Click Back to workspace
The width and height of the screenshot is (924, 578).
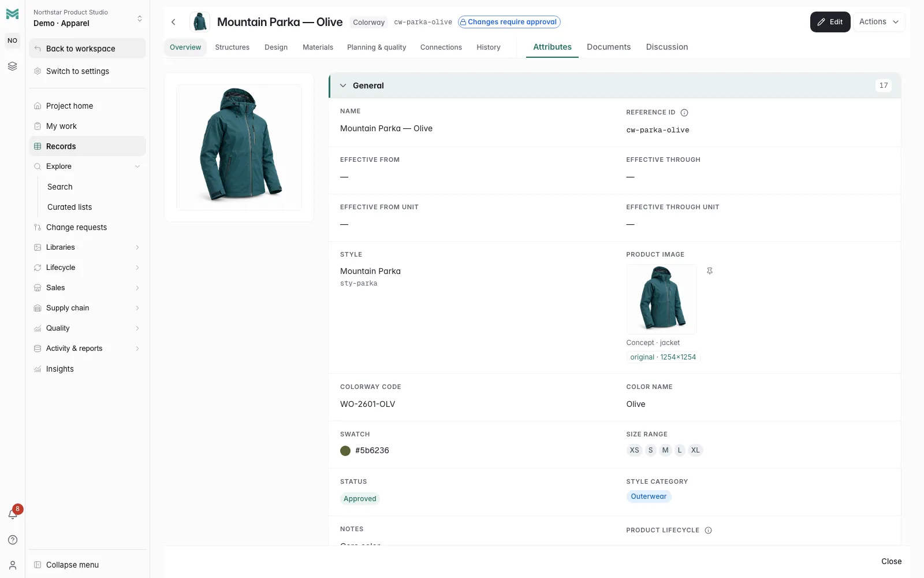(87, 49)
